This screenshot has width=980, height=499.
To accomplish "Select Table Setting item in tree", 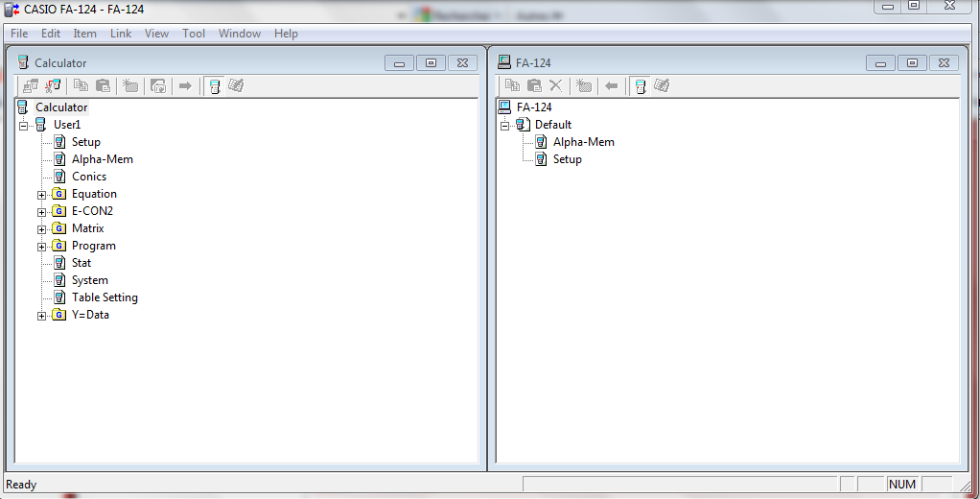I will point(105,297).
